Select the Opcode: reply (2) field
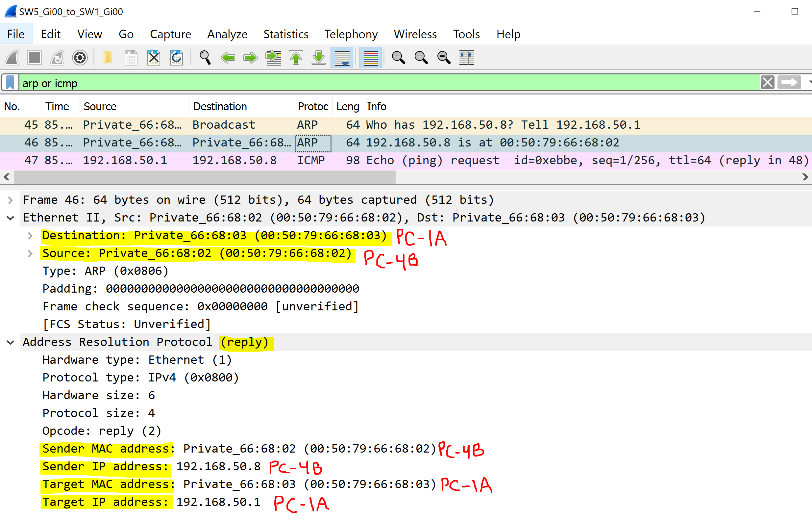The width and height of the screenshot is (812, 523). 102,431
